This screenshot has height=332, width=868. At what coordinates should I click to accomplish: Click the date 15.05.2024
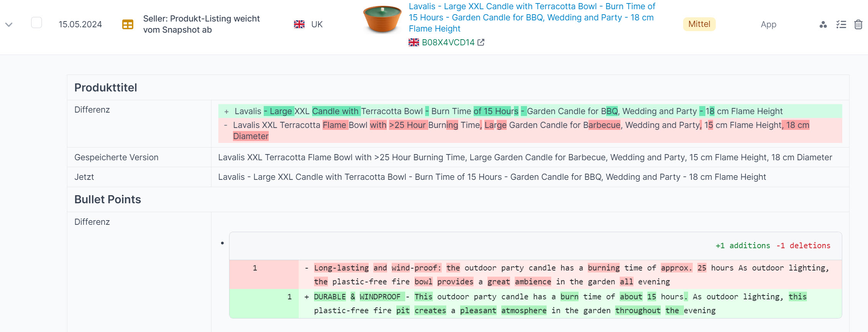(80, 24)
